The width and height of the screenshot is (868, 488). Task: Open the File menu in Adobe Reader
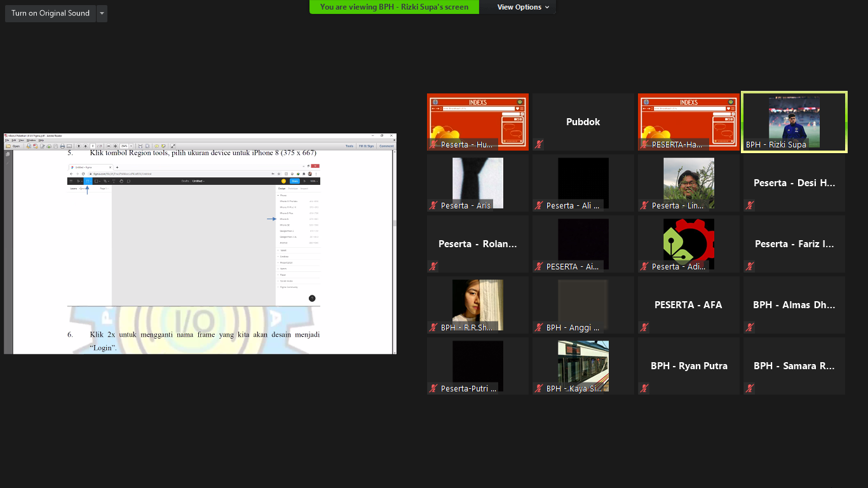click(x=7, y=140)
